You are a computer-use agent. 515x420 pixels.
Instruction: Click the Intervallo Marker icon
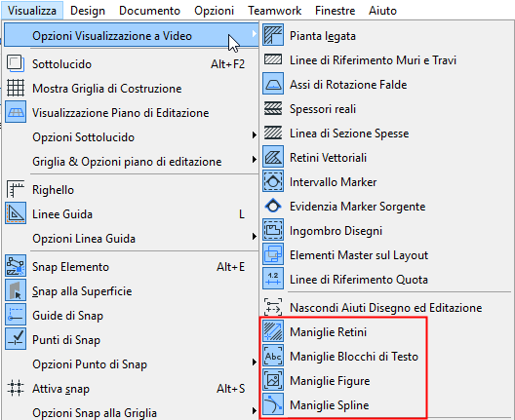[273, 181]
